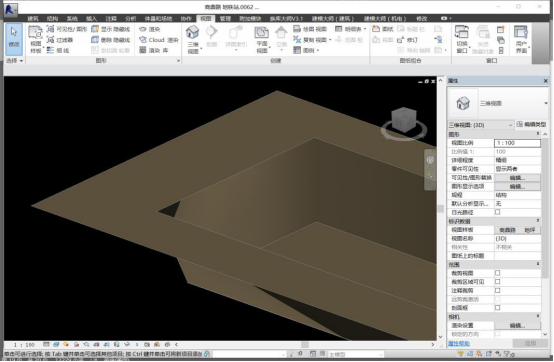This screenshot has width=554, height=362.
Task: Click the 视图样板 value button in properties
Action: 517,230
